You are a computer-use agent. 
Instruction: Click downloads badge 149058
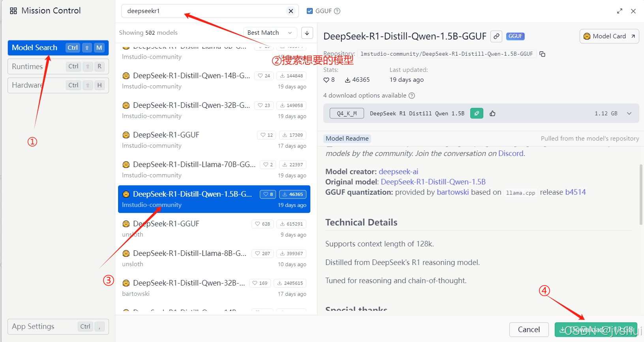tap(291, 105)
